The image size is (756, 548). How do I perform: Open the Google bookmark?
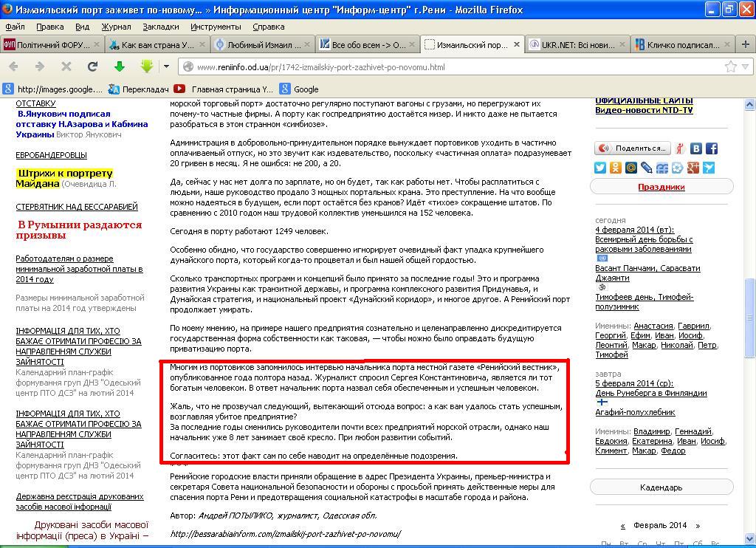pos(300,89)
